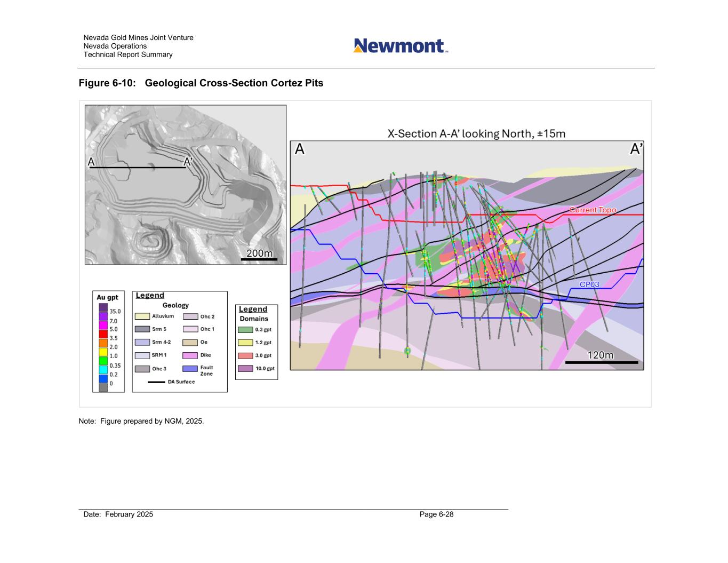Screen dimensions: 728x563
Task: Click the Page 6-28 footer text
Action: point(436,514)
